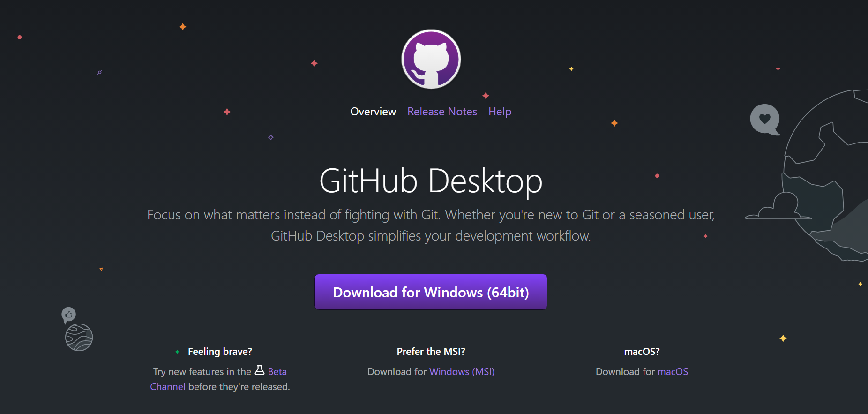Viewport: 868px width, 414px height.
Task: Click the 'Focus on what matters' description text
Action: 431,225
